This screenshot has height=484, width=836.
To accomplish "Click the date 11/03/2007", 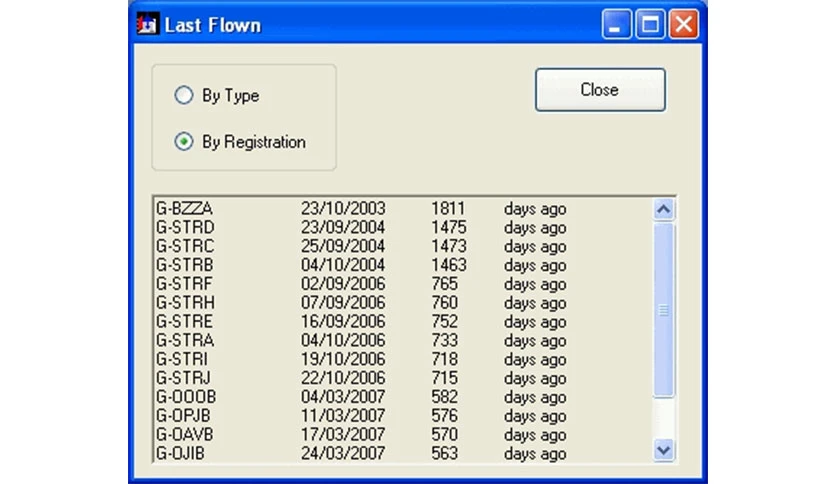I will click(x=343, y=416).
